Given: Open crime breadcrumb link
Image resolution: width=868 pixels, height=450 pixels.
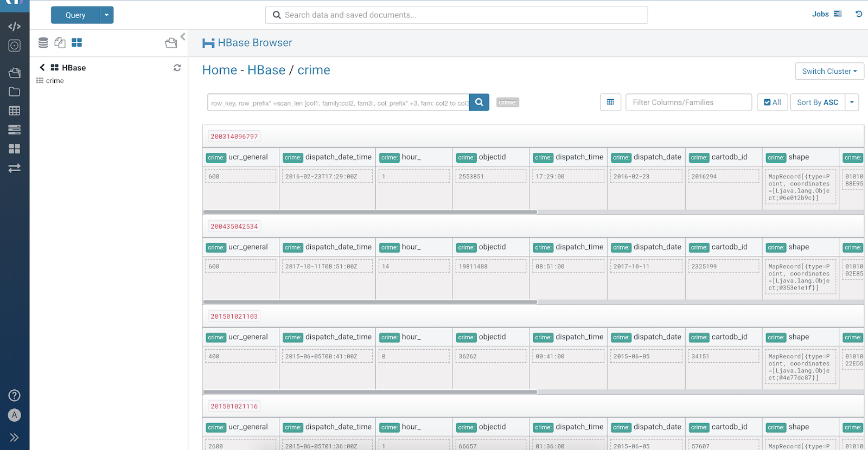Looking at the screenshot, I should point(314,70).
